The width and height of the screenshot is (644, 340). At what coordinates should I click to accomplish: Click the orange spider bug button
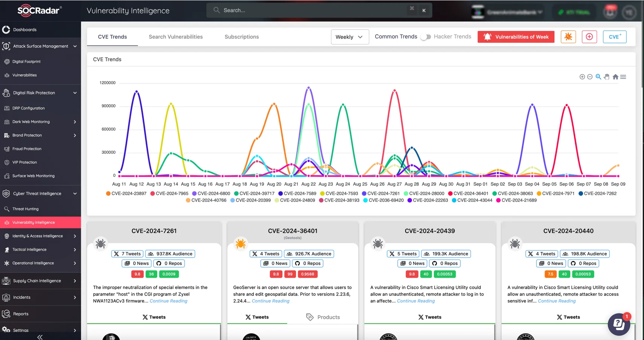(568, 37)
